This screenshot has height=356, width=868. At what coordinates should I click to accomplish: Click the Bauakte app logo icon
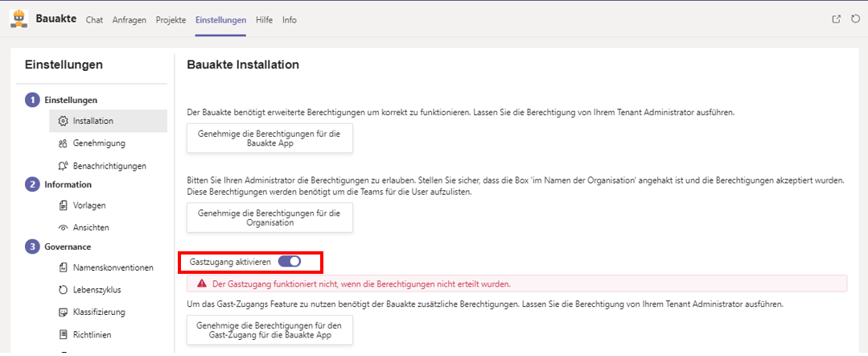point(18,19)
